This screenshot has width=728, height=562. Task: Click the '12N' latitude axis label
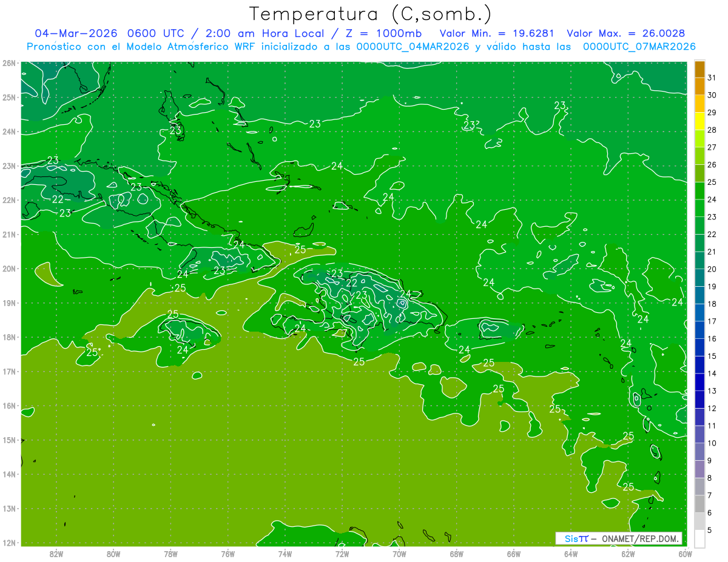[8, 543]
